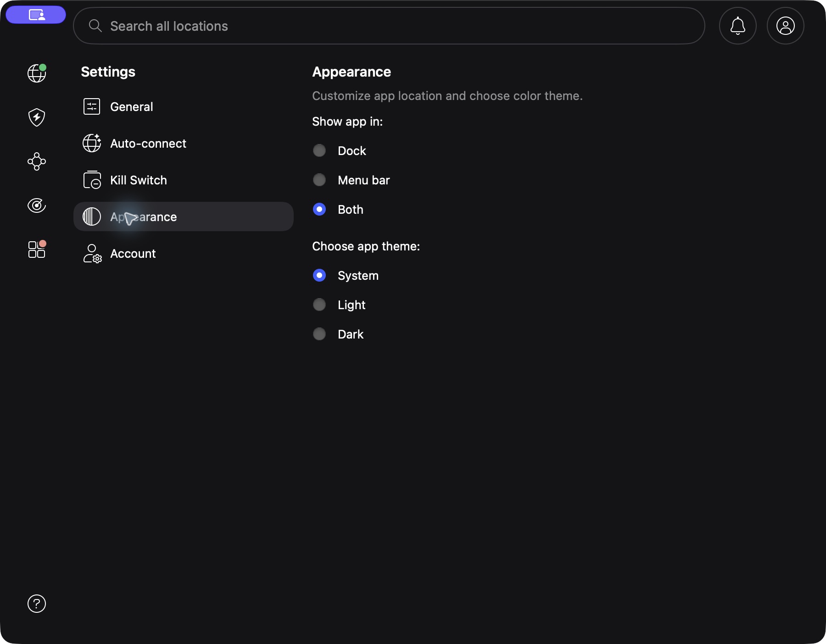Viewport: 826px width, 644px height.
Task: Open the mesh nodes sidebar icon
Action: (x=37, y=161)
